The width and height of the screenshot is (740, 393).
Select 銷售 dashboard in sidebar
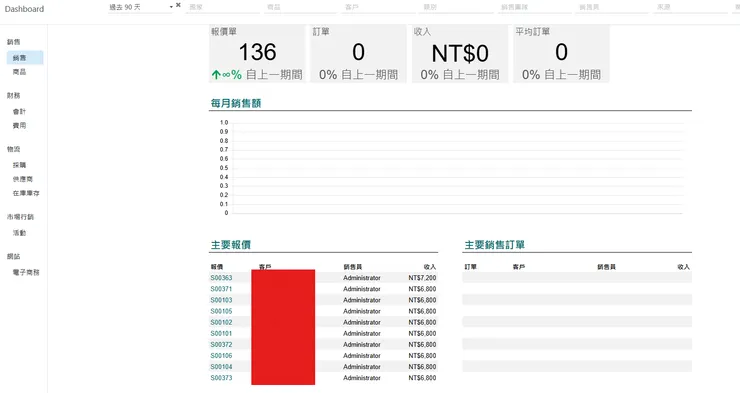[25, 58]
